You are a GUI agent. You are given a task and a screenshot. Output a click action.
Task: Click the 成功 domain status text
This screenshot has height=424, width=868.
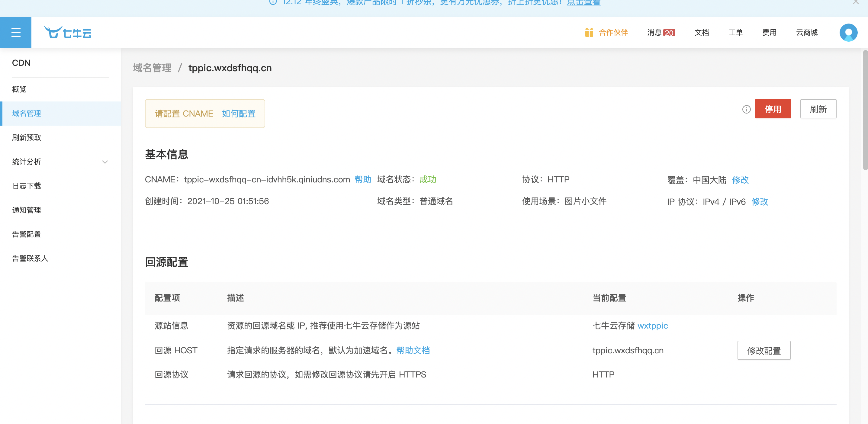[428, 179]
